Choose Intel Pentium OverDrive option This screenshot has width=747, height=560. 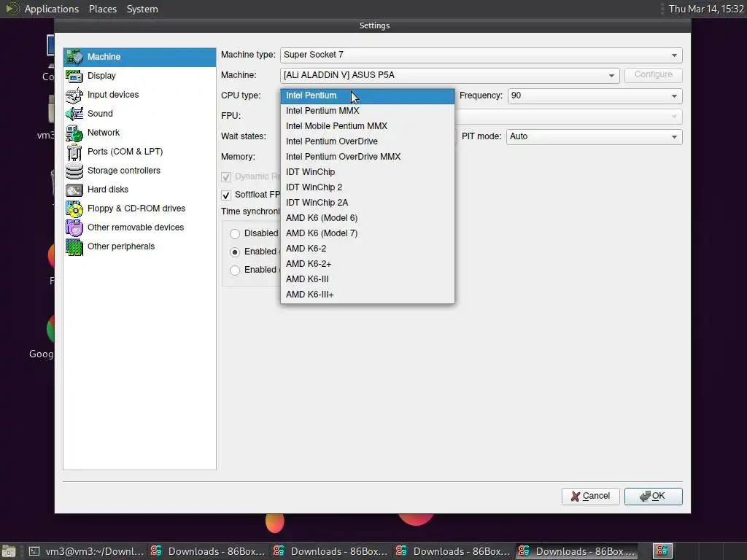(368, 141)
